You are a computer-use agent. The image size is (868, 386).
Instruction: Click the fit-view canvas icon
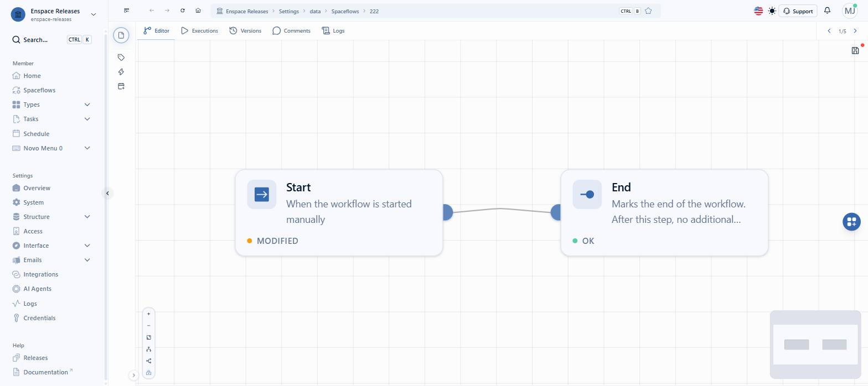(x=148, y=337)
